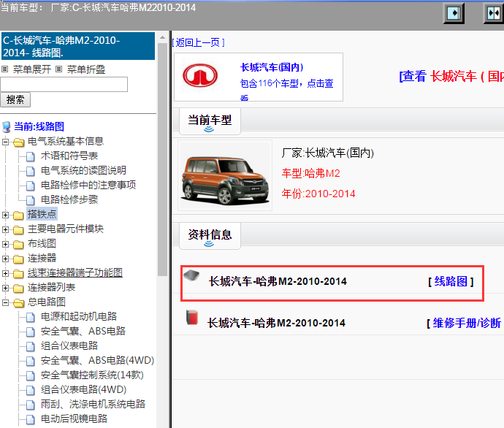
Task: Open 雨刮、洗涤电机系统电路 tree item
Action: click(x=93, y=404)
